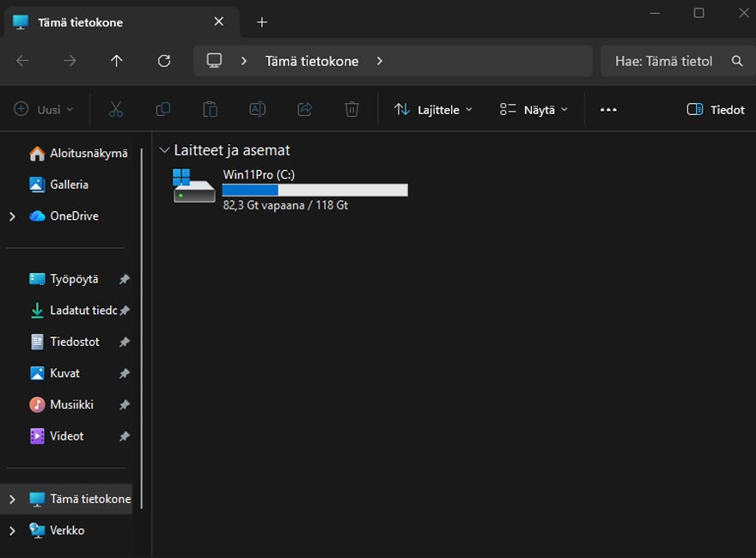This screenshot has height=558, width=756.
Task: Click the Rename icon in toolbar
Action: point(257,110)
